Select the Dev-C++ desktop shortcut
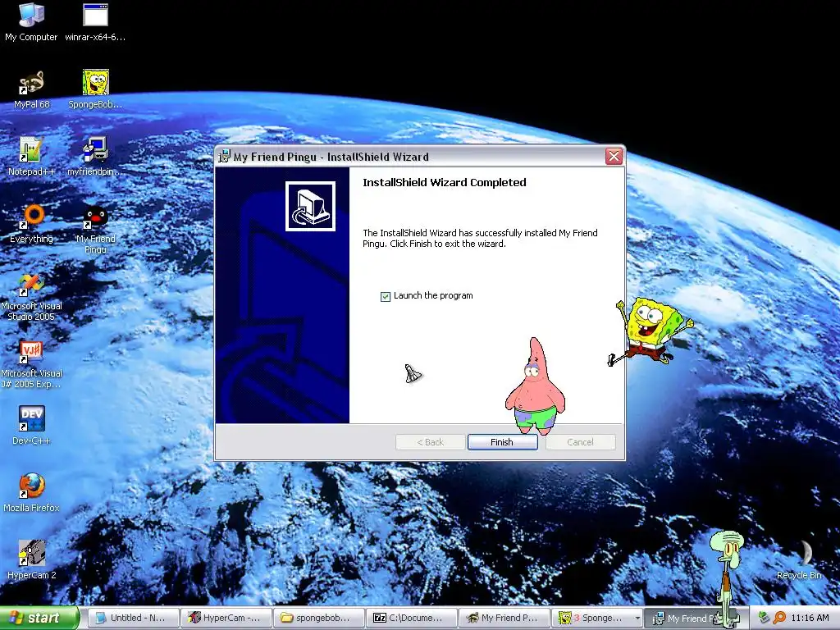The width and height of the screenshot is (840, 630). tap(32, 426)
